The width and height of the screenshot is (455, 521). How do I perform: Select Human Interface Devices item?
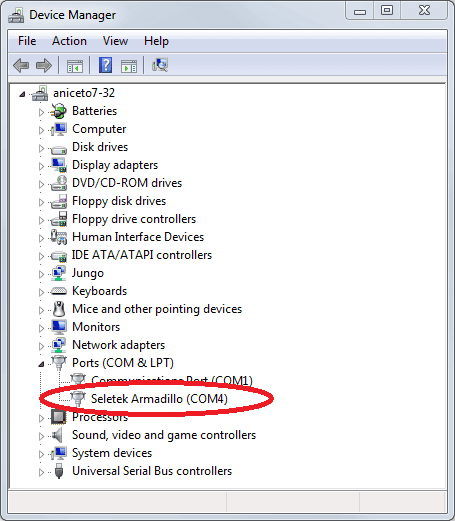(138, 237)
